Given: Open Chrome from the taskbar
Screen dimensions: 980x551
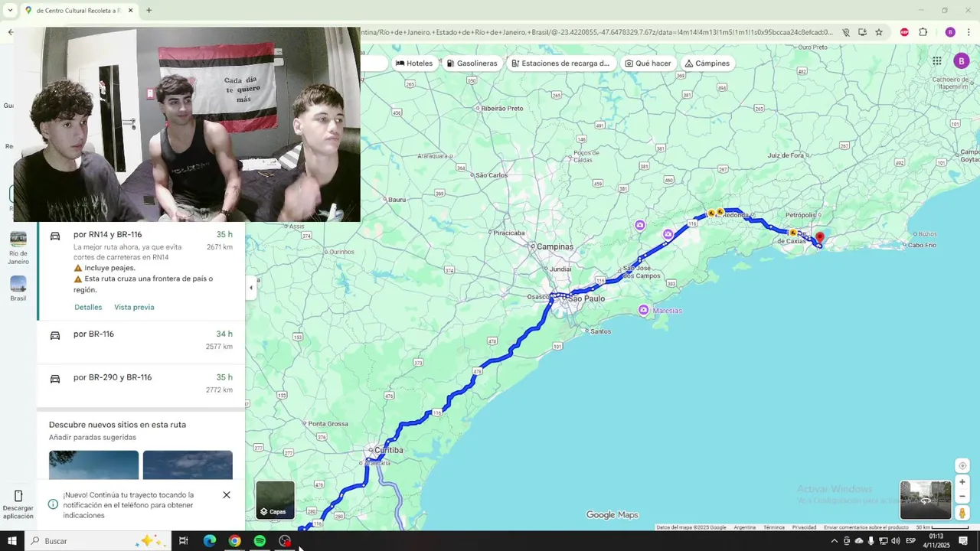Looking at the screenshot, I should [x=234, y=541].
